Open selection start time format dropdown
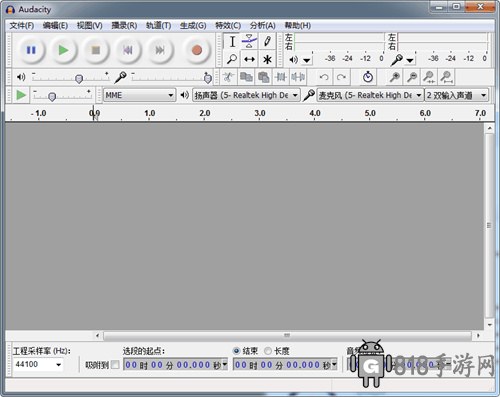The height and width of the screenshot is (397, 500). pos(225,364)
